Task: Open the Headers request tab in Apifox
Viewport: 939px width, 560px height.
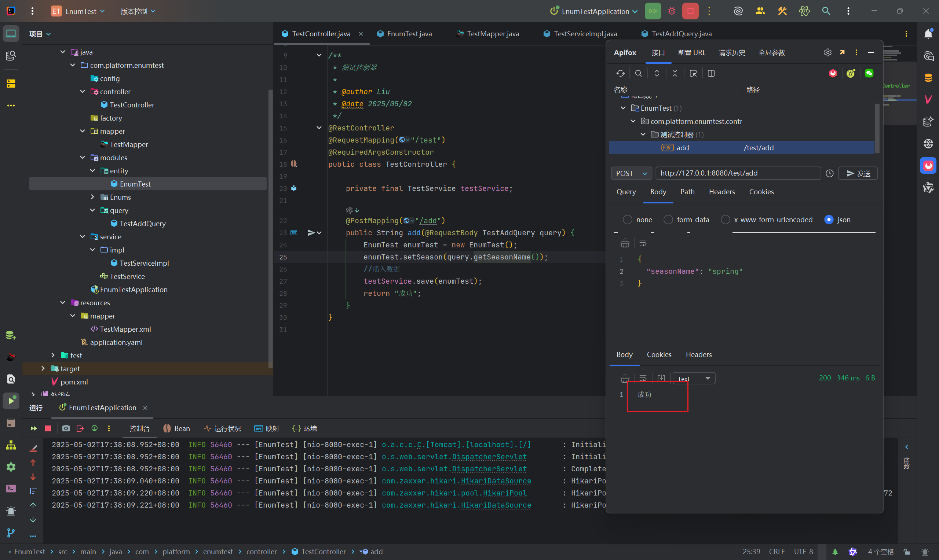Action: (x=721, y=192)
